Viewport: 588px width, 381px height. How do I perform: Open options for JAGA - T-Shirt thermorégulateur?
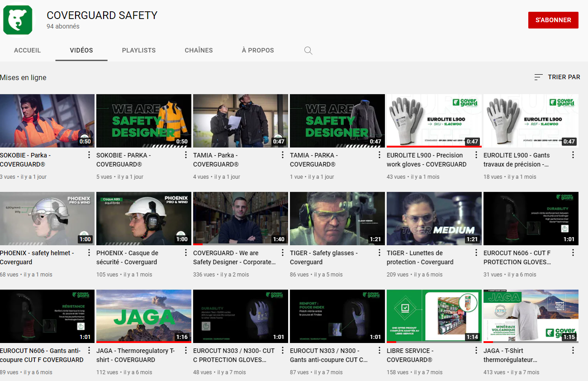[x=573, y=351]
